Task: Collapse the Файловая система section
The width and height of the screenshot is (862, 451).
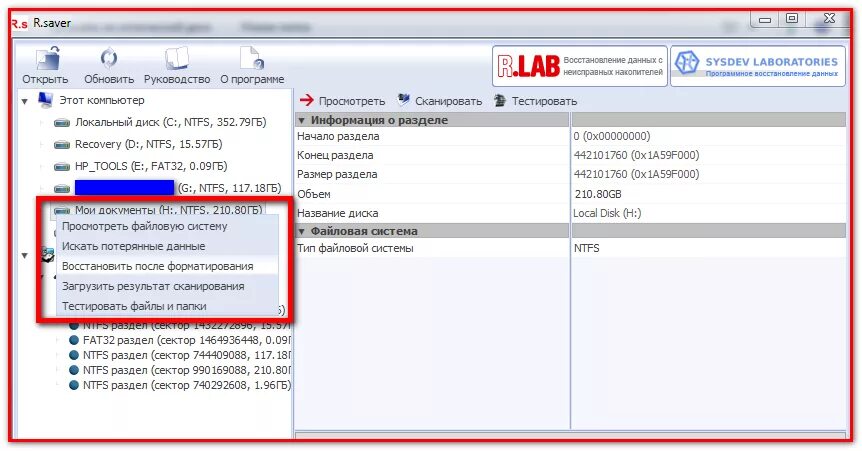Action: tap(301, 231)
